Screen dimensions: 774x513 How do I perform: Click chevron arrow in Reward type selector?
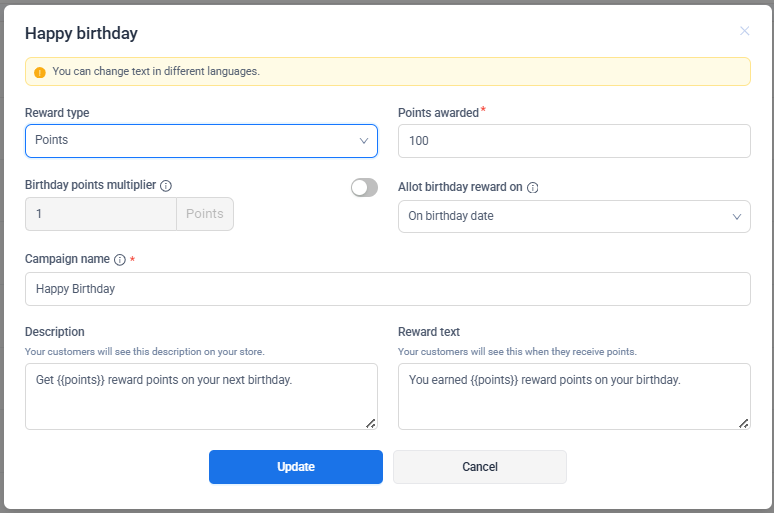pos(364,141)
